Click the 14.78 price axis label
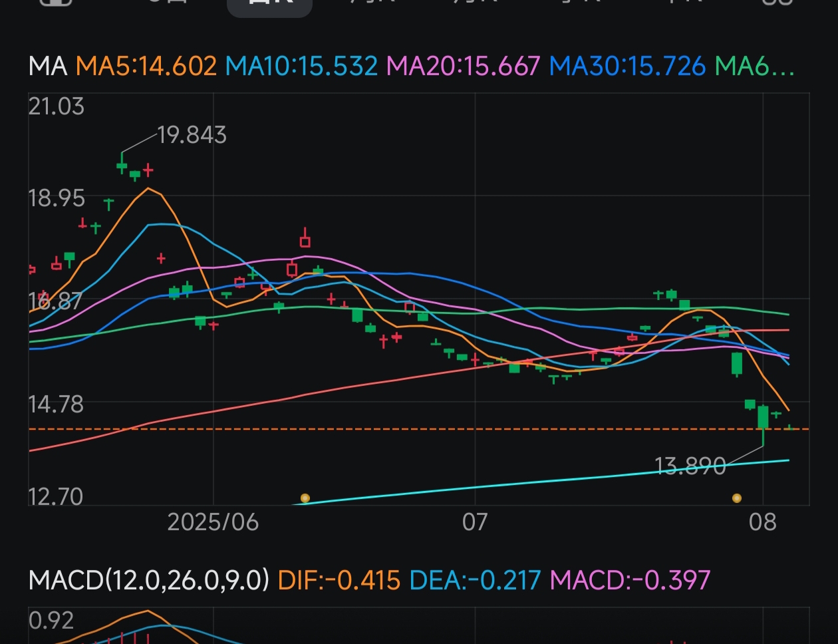838x644 pixels. (x=57, y=404)
